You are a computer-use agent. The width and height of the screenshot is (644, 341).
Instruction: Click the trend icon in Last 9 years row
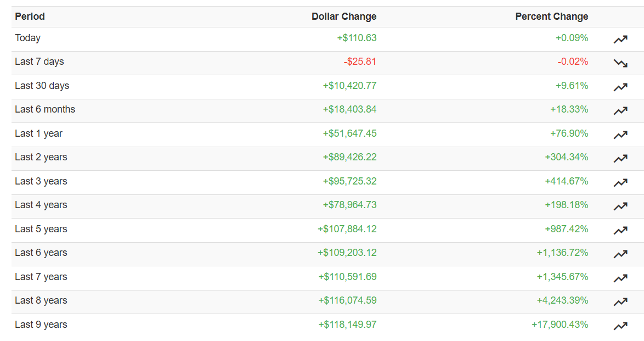tap(620, 326)
